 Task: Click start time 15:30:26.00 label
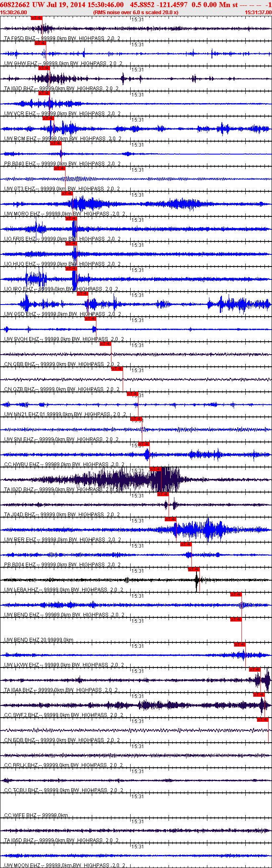(x=13, y=13)
